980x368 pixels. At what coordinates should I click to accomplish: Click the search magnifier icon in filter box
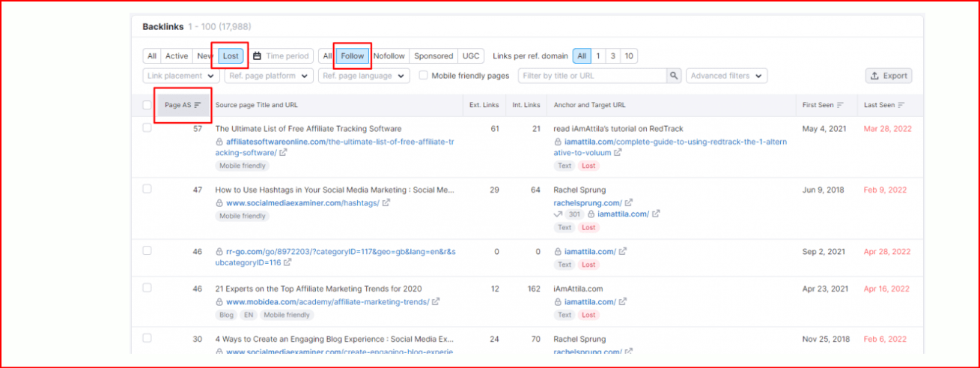(674, 76)
